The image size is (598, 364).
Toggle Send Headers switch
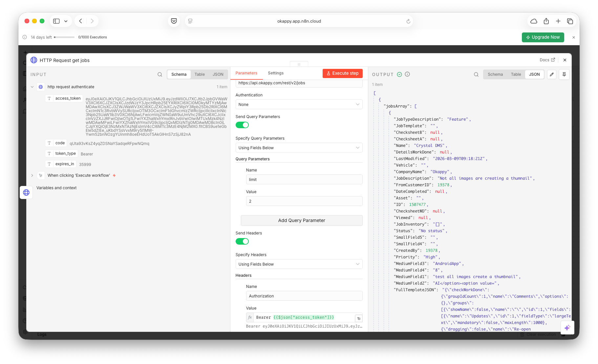(242, 241)
